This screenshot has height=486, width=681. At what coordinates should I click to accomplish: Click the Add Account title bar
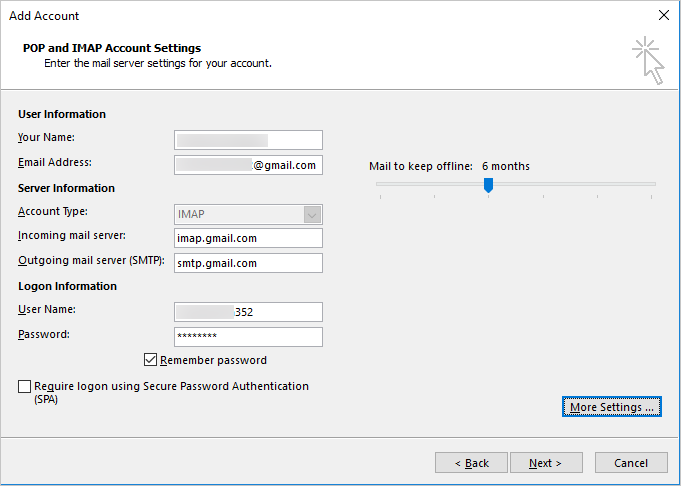pos(300,15)
